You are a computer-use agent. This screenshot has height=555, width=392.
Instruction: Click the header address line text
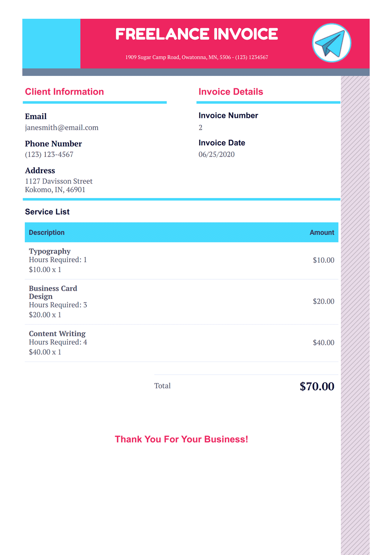click(197, 57)
